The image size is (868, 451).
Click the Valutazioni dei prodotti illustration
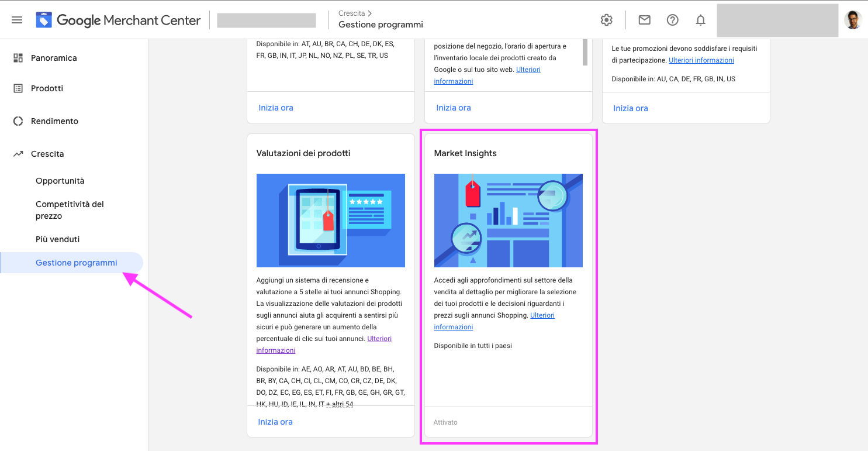click(331, 221)
